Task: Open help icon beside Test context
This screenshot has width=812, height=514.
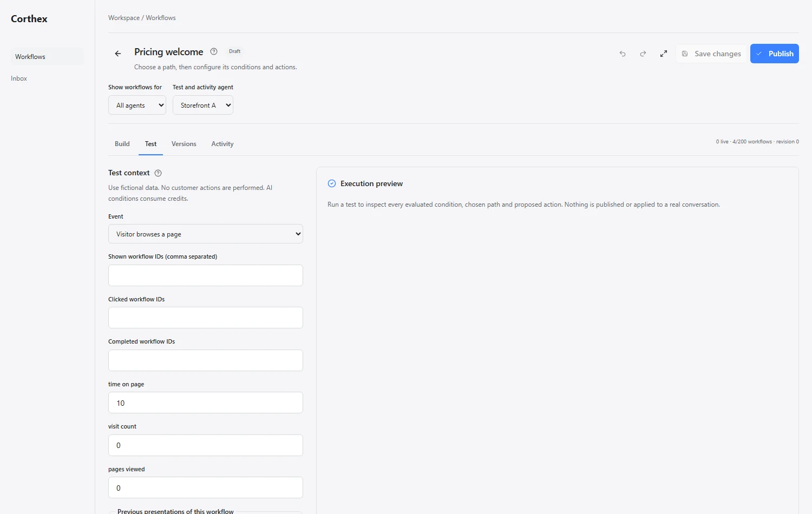Action: (x=158, y=173)
